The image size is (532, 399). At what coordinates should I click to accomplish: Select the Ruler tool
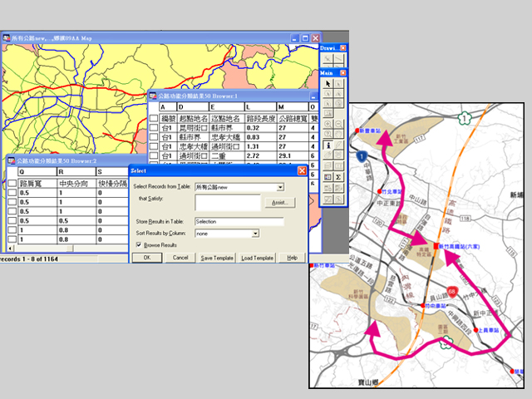click(x=339, y=165)
